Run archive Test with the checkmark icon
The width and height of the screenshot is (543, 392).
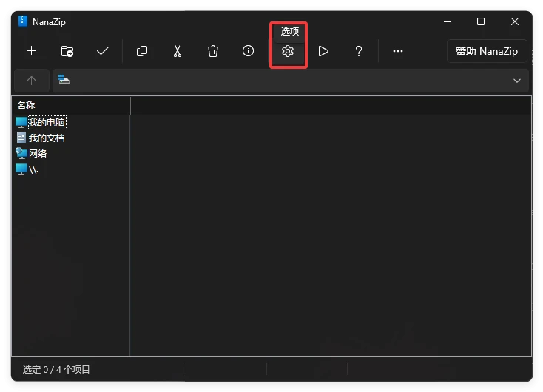(x=103, y=51)
